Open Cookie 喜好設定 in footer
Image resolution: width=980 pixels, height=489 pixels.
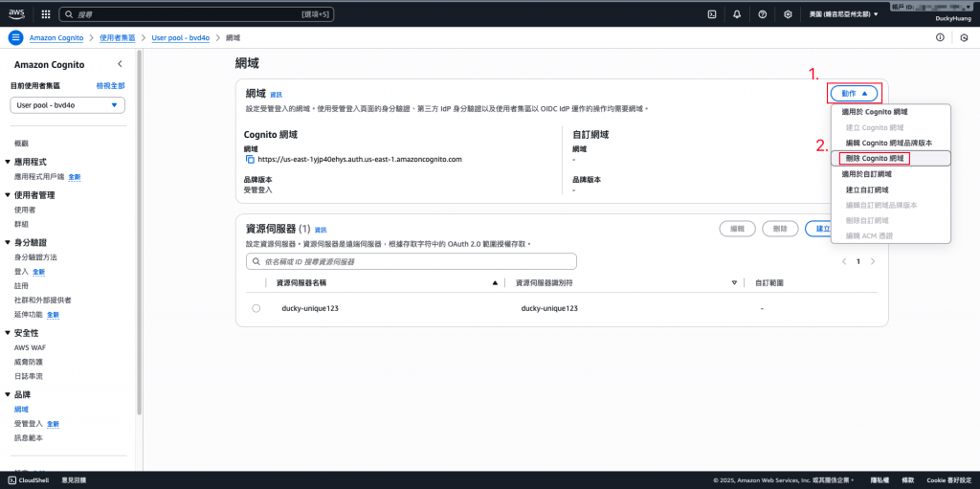948,480
